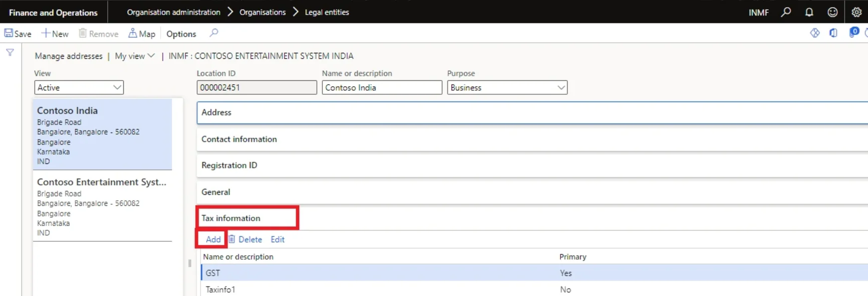The height and width of the screenshot is (296, 868).
Task: Click the Name or description input field
Action: click(382, 87)
